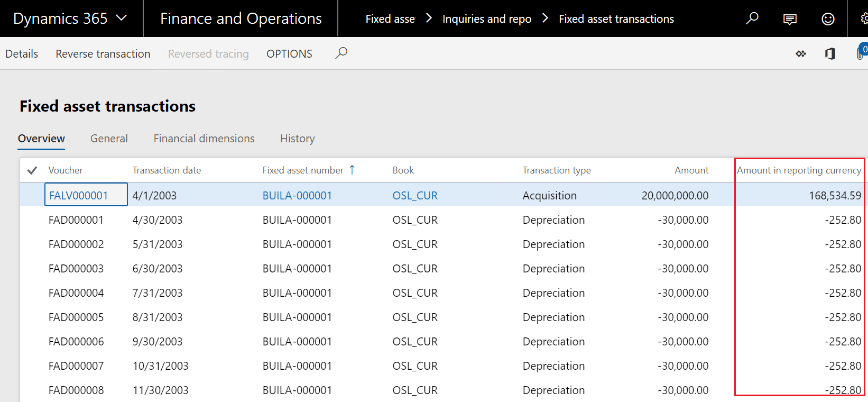Image resolution: width=868 pixels, height=402 pixels.
Task: Click the smiley feedback icon
Action: coord(828,19)
